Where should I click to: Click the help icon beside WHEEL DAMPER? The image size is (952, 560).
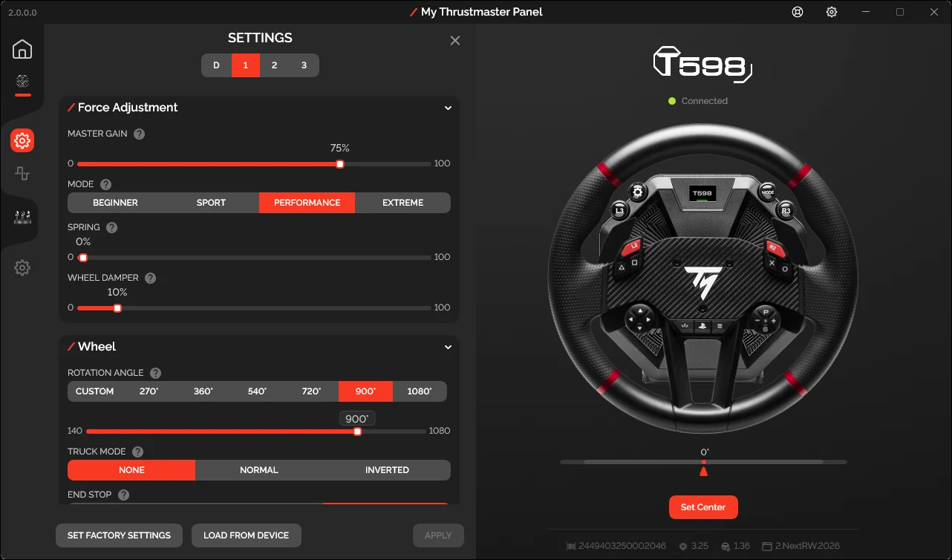coord(151,279)
